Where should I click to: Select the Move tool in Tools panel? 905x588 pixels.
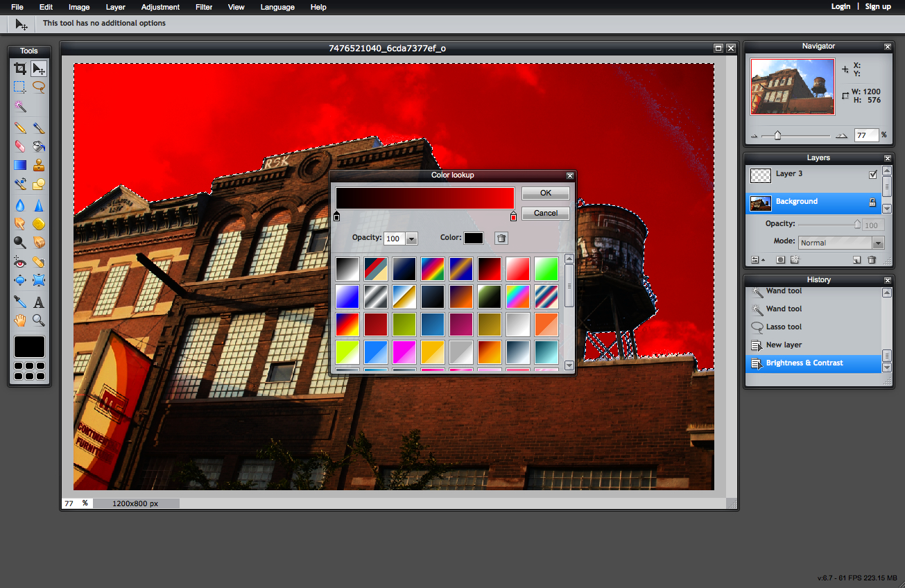tap(39, 69)
